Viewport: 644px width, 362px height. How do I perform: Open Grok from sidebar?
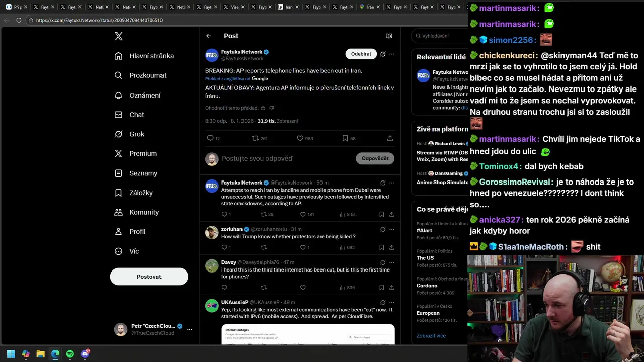129,134
